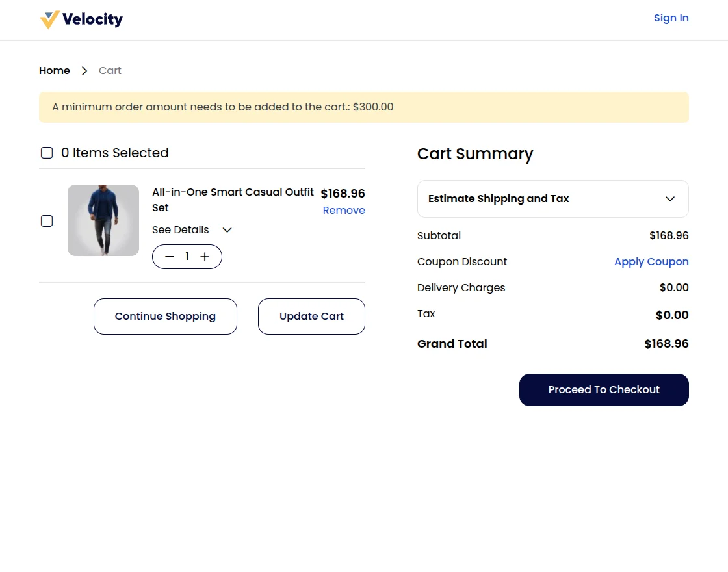Screen dimensions: 728x572
Task: Toggle the 0 Items Selected checkbox
Action: 47,153
